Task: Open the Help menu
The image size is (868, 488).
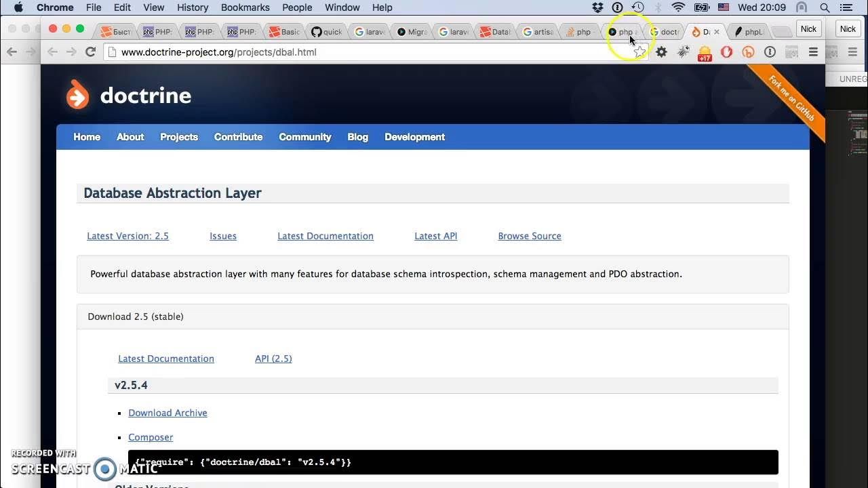Action: (382, 7)
